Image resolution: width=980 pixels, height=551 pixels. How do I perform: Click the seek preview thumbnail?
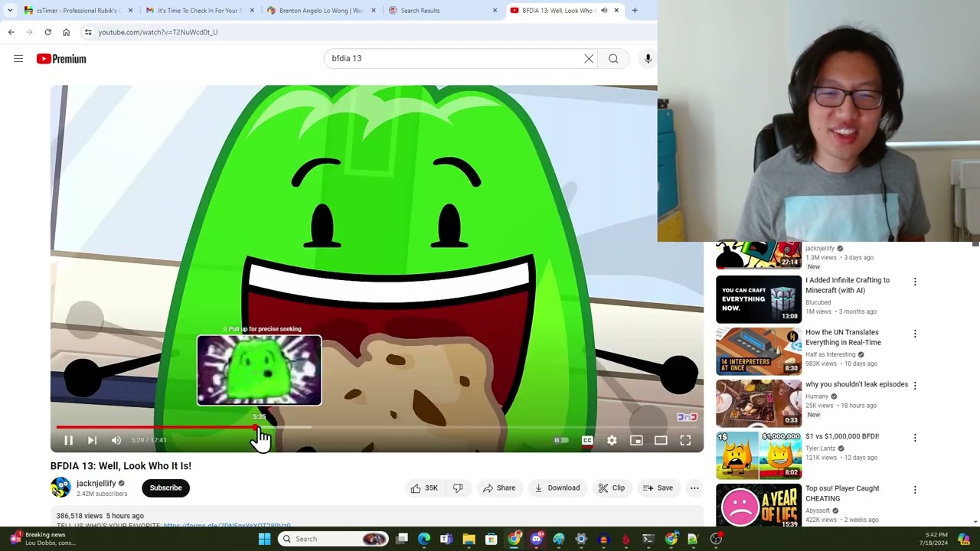click(259, 370)
